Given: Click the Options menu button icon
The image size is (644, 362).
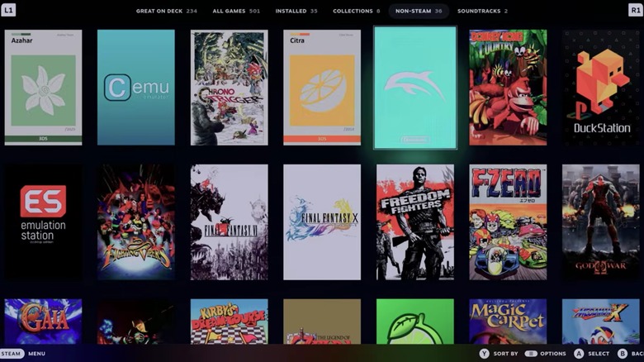Looking at the screenshot, I should (531, 354).
